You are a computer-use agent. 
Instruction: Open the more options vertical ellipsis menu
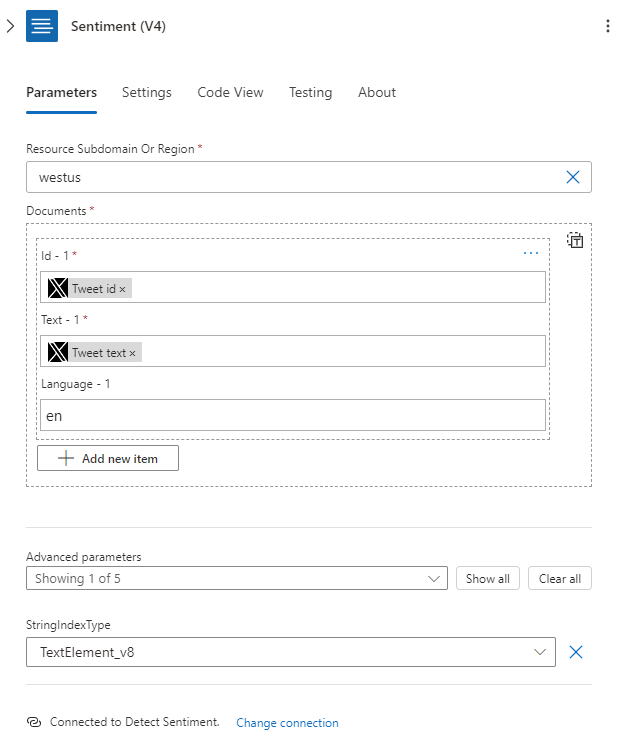click(x=607, y=26)
